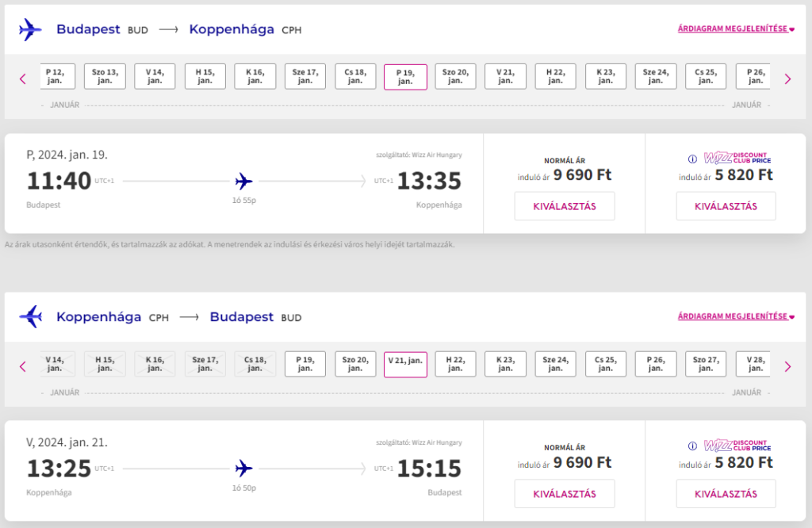812x528 pixels.
Task: Select outbound date Szo 20, jan.
Action: (455, 77)
